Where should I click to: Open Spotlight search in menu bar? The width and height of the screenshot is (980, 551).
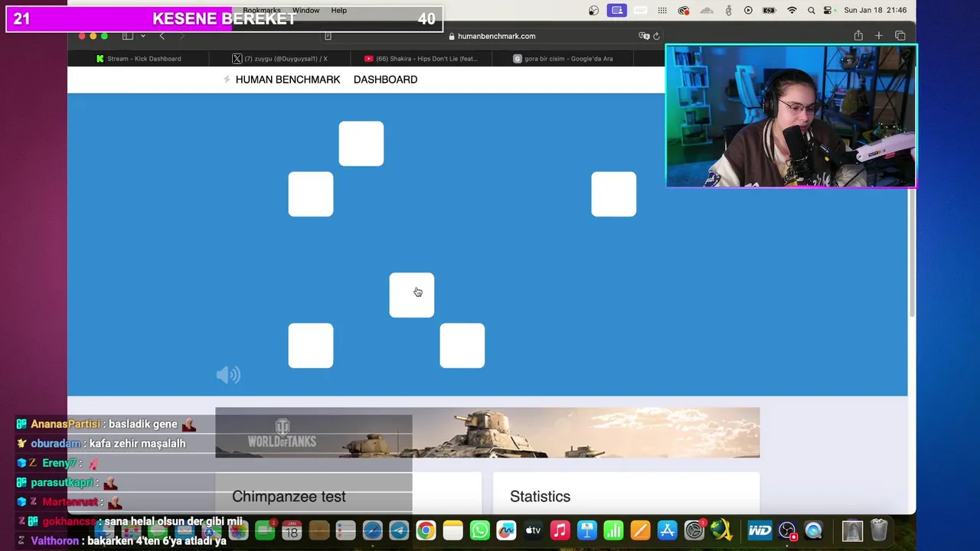811,10
